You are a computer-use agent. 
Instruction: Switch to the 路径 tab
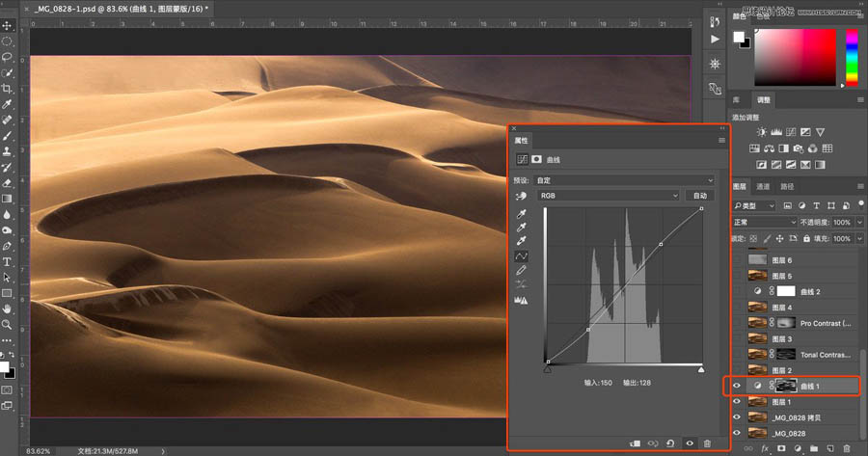[787, 186]
